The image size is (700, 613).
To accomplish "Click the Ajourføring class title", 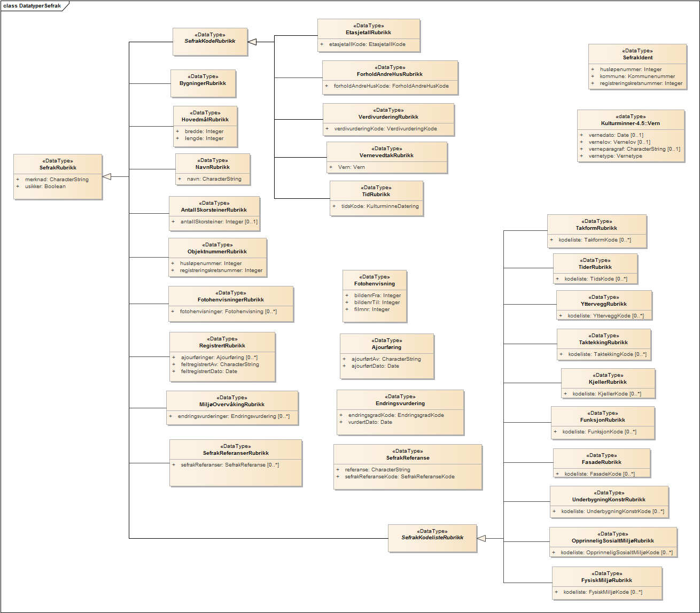I will (x=386, y=347).
